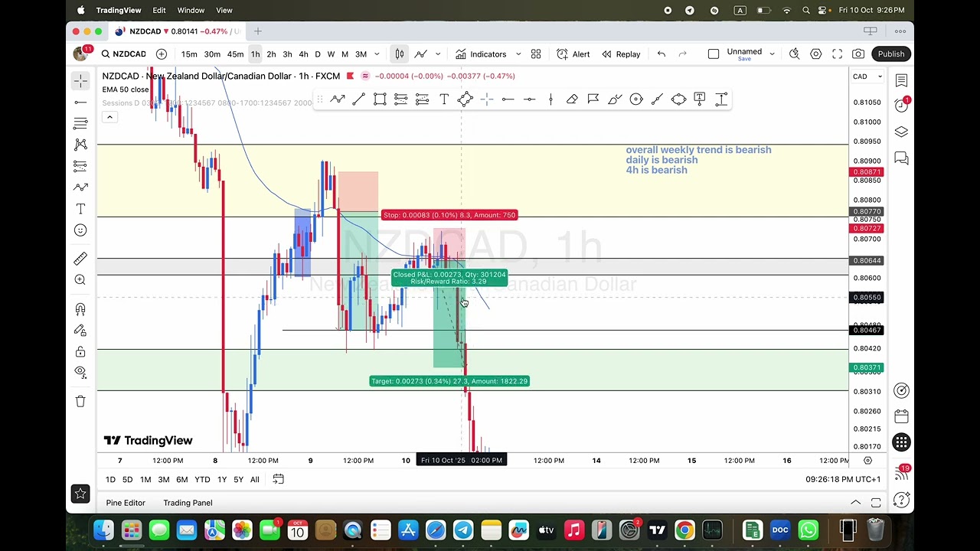
Task: Click the short position Stop label
Action: click(x=449, y=215)
